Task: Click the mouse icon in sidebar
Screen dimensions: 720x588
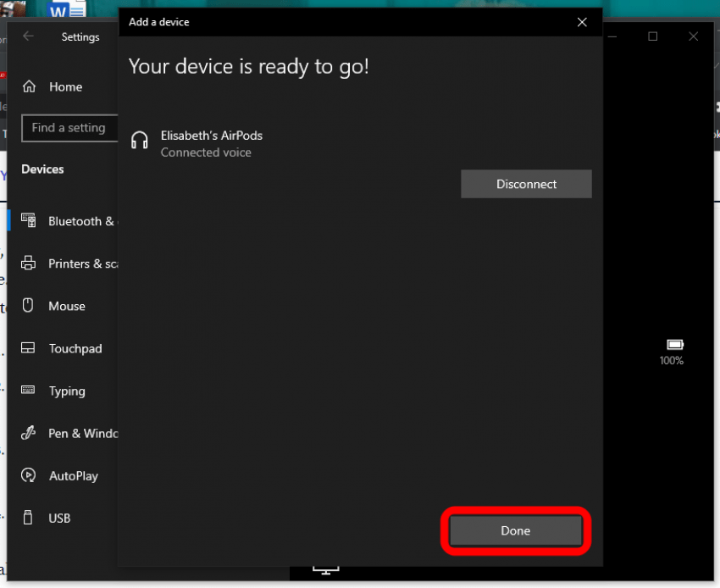Action: click(x=28, y=306)
